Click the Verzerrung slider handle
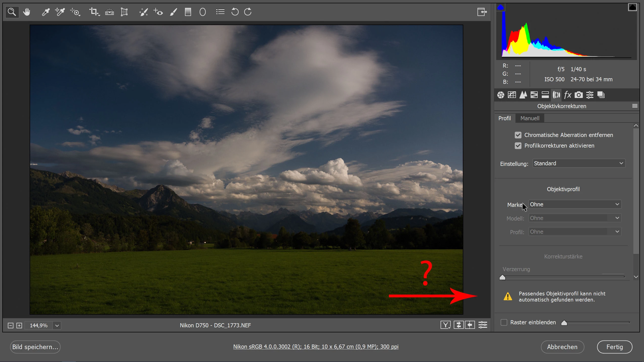The image size is (644, 362). click(502, 277)
